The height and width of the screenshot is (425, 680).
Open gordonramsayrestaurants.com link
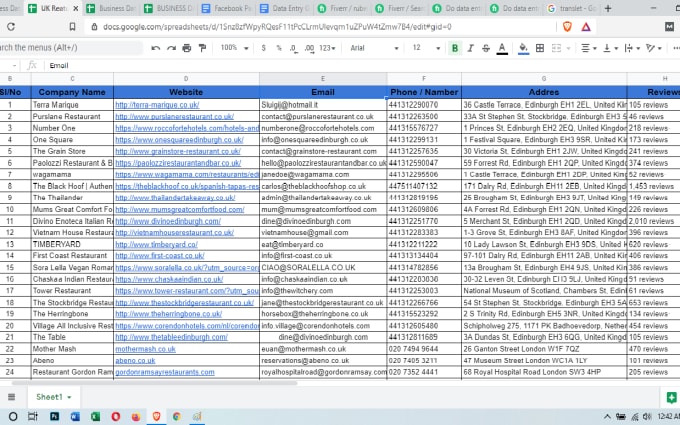coord(165,372)
